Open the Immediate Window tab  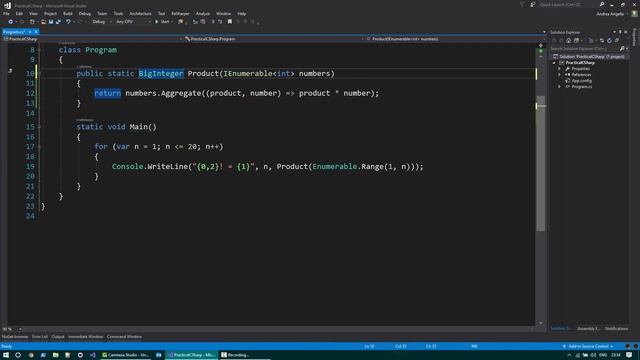click(x=85, y=337)
